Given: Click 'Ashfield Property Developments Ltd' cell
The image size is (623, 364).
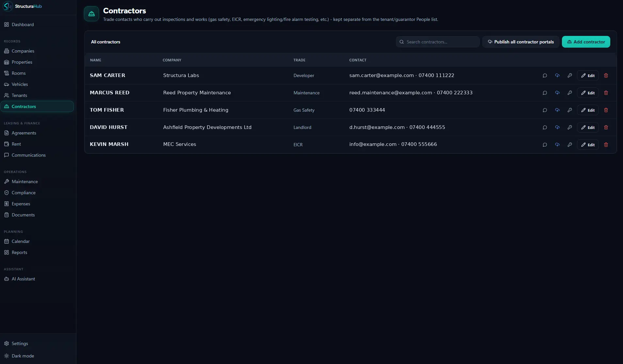Looking at the screenshot, I should pyautogui.click(x=207, y=127).
